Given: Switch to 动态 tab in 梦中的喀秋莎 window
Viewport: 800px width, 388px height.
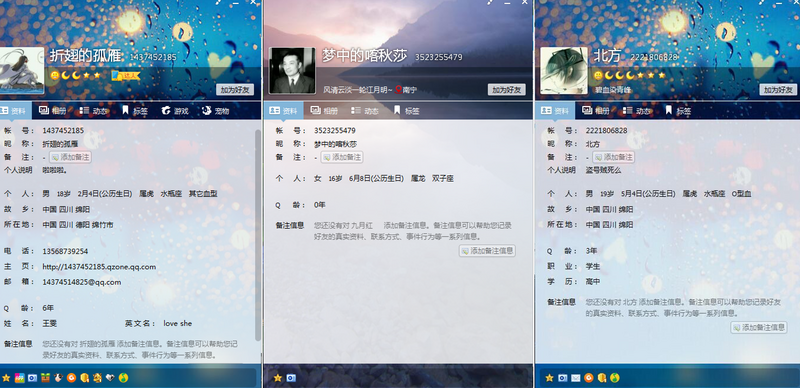Looking at the screenshot, I should coord(366,110).
